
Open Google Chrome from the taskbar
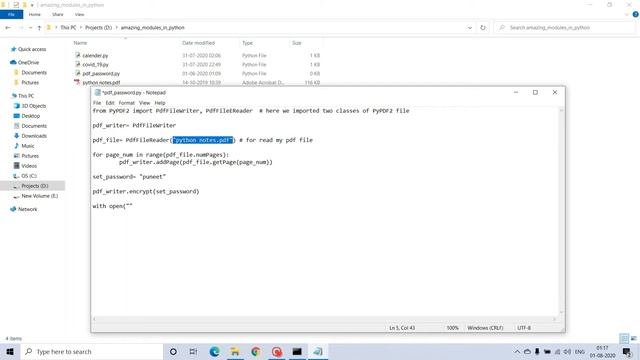click(x=256, y=351)
